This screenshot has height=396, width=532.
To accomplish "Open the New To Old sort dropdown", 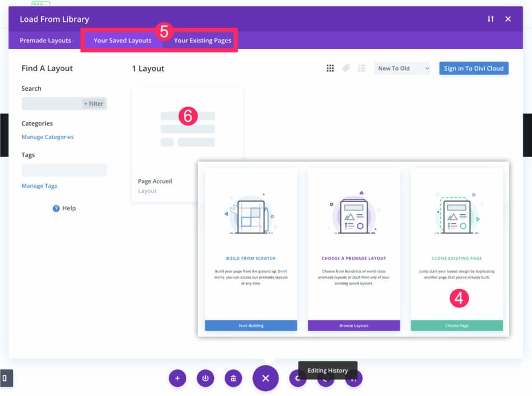I will click(402, 68).
